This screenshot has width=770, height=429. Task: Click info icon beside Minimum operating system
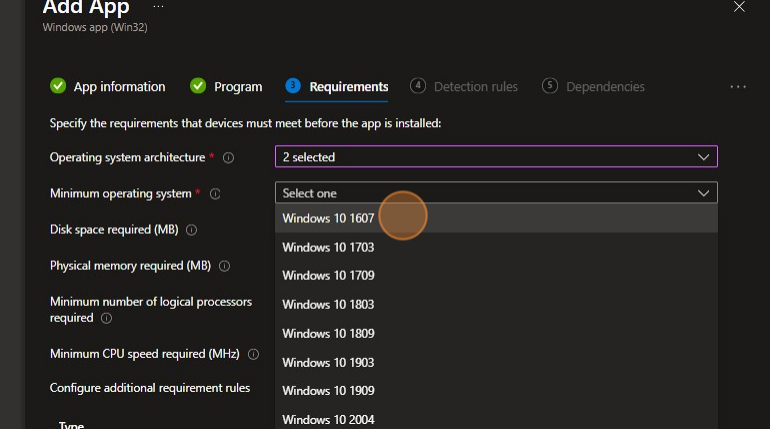(215, 194)
